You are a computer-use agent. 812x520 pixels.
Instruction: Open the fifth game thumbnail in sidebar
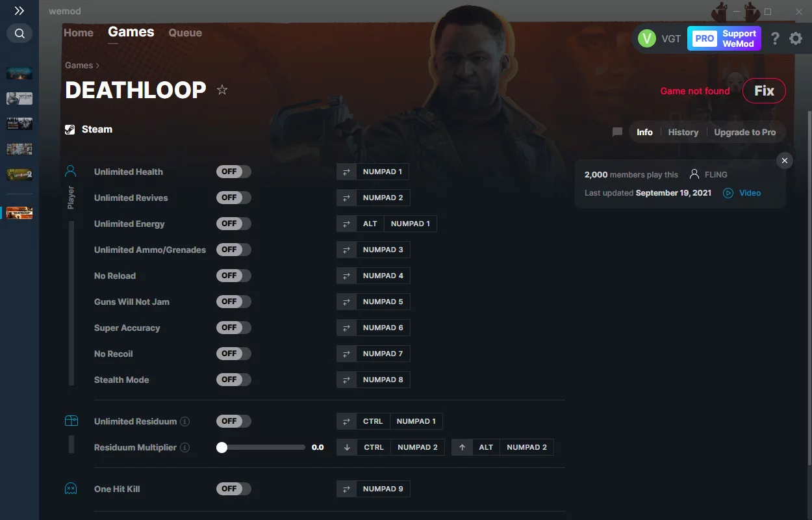pos(19,174)
